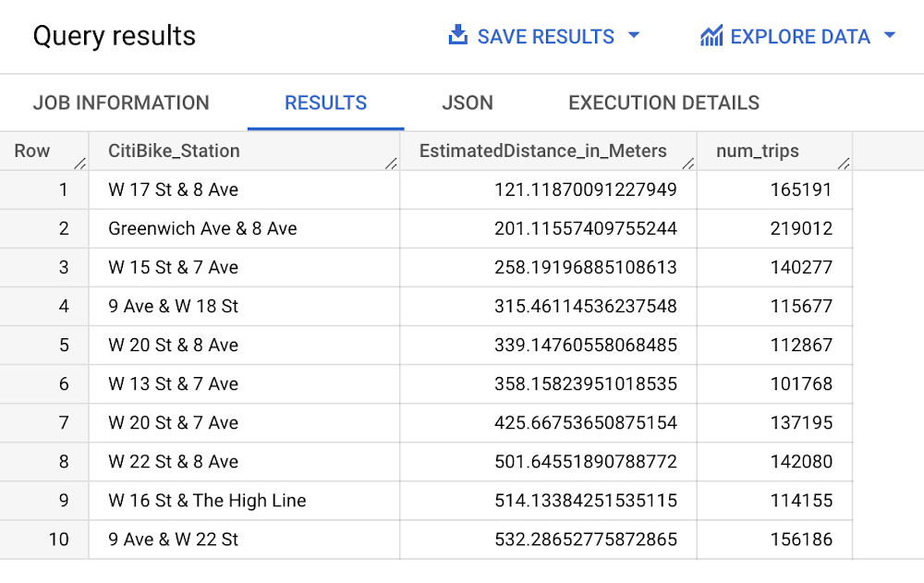The width and height of the screenshot is (924, 583).
Task: Select the W 16 St & The High Line cell
Action: [207, 500]
